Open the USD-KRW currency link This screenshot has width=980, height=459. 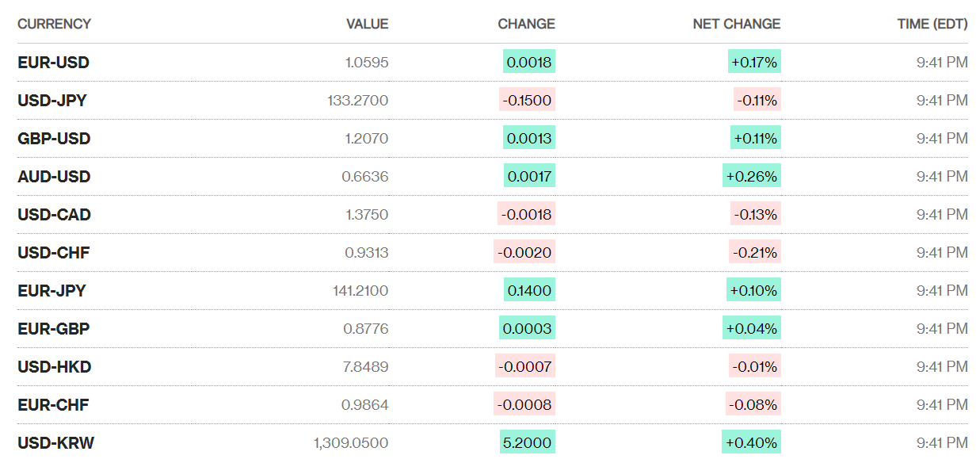click(55, 442)
